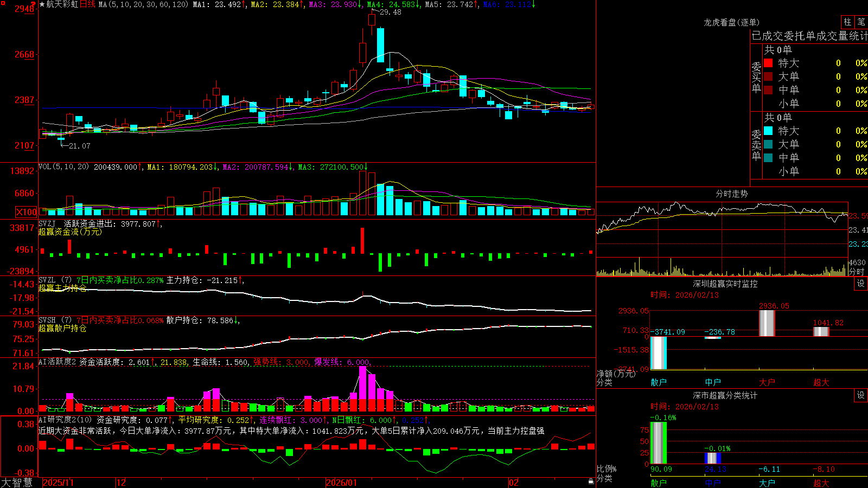Click the 深圳超赢实时监控 panel title
The height and width of the screenshot is (488, 868).
pyautogui.click(x=725, y=284)
